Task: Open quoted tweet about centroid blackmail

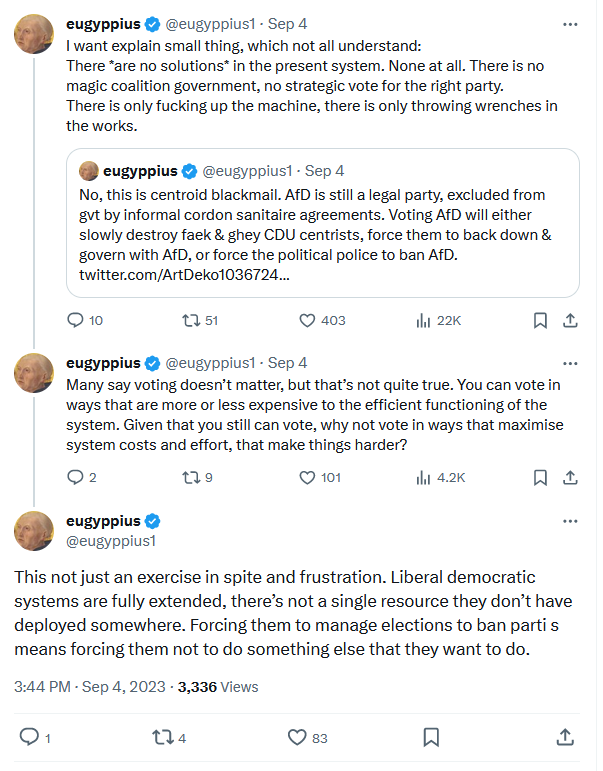Action: [x=323, y=223]
